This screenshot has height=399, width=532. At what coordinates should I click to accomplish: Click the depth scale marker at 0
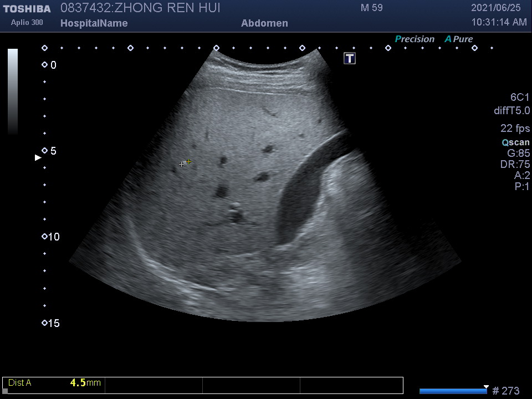45,65
